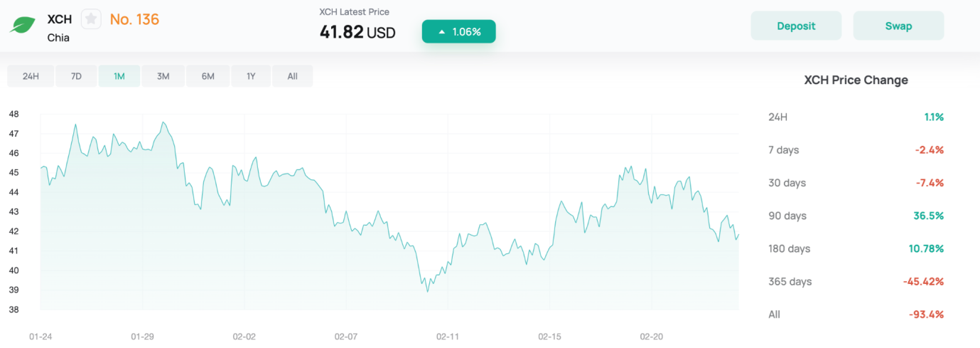Viewport: 980px width, 348px height.
Task: Switch chart to 7D range
Action: [x=75, y=76]
